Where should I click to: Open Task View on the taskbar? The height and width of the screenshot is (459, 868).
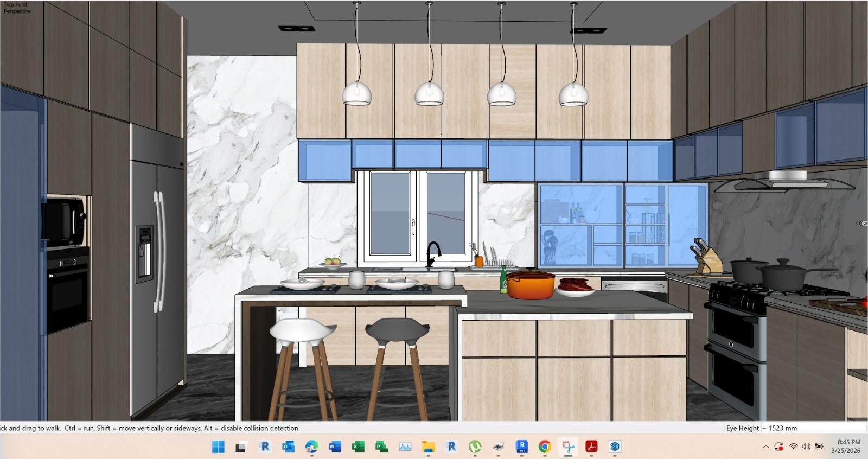point(241,447)
